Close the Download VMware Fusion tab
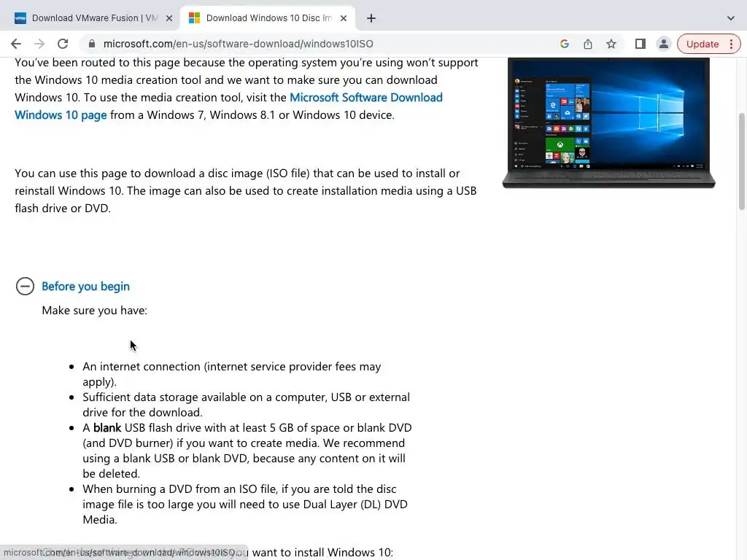The width and height of the screenshot is (747, 560). (169, 18)
